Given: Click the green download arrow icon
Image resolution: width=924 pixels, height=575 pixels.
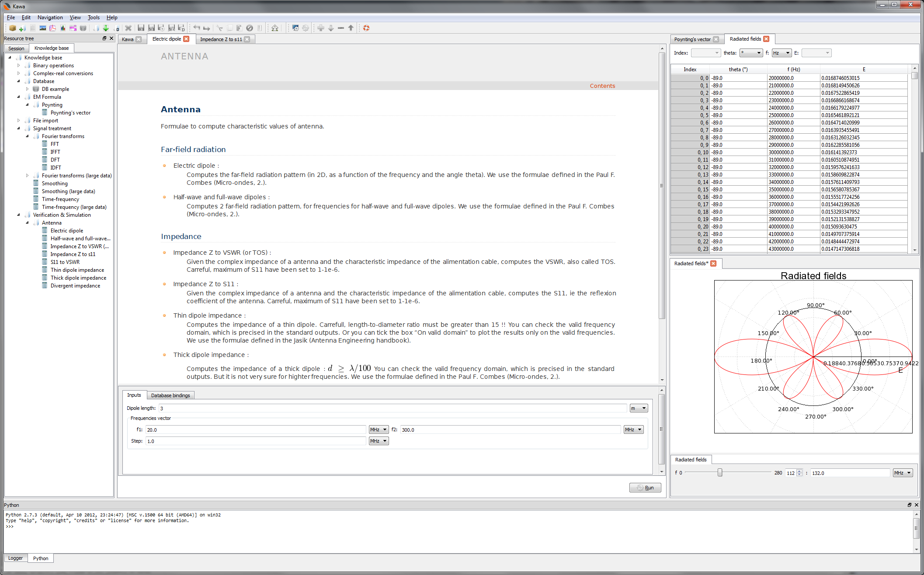Looking at the screenshot, I should [106, 28].
